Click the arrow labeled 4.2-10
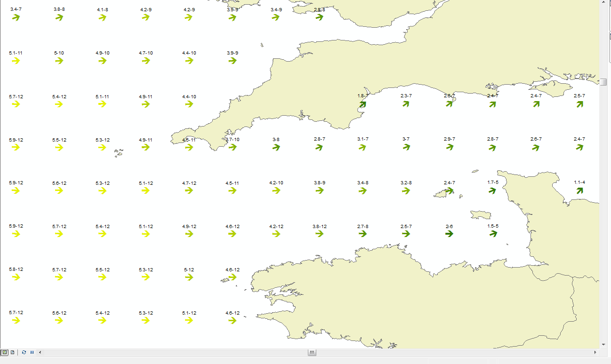 [276, 190]
